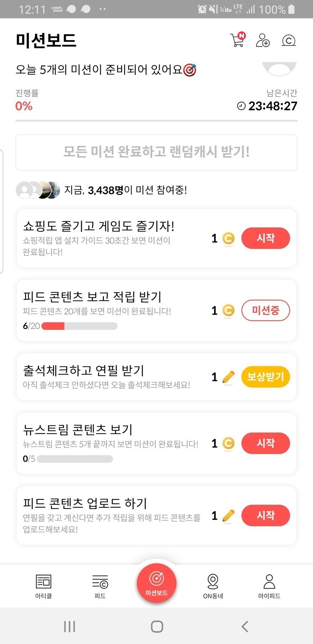313x644 pixels.
Task: Open the shopping cart icon
Action: click(x=237, y=40)
